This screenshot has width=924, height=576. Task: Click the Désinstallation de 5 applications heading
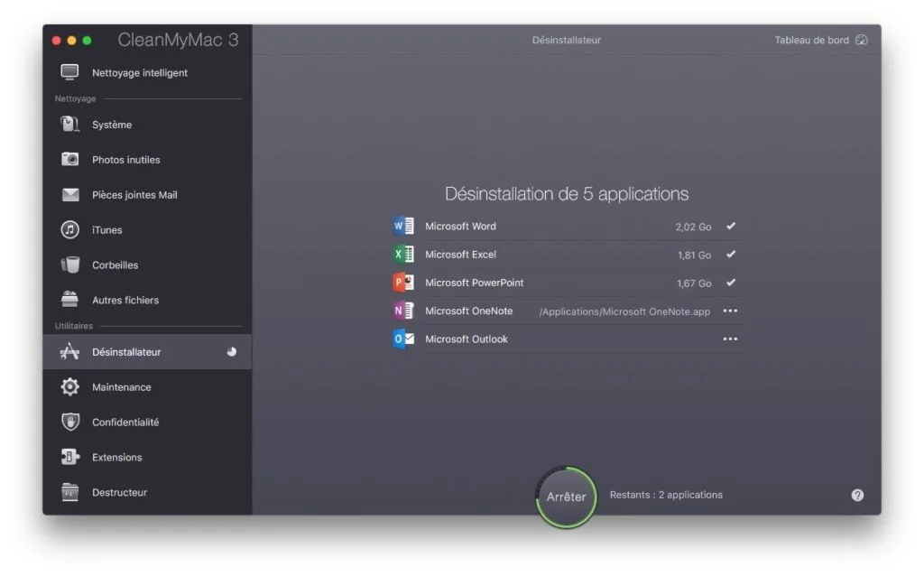click(x=567, y=193)
